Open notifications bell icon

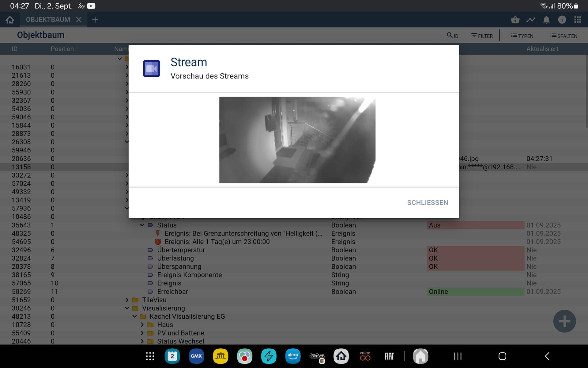[546, 20]
